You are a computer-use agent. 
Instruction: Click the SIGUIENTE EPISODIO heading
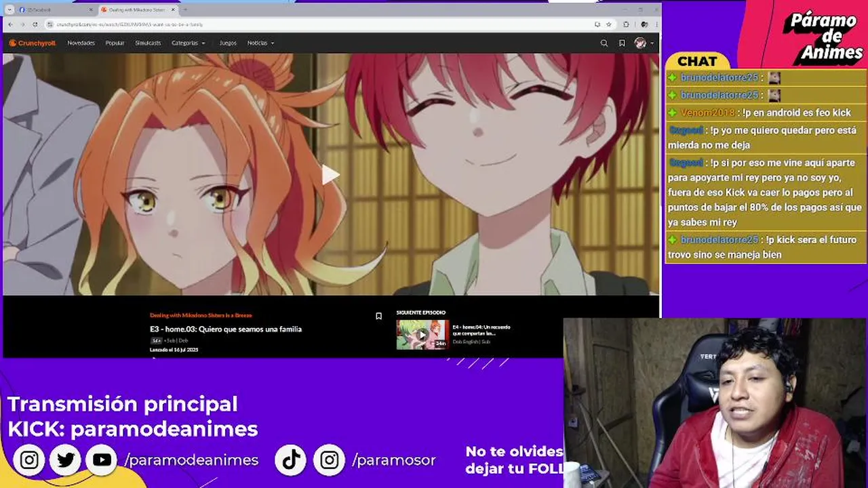pos(421,312)
